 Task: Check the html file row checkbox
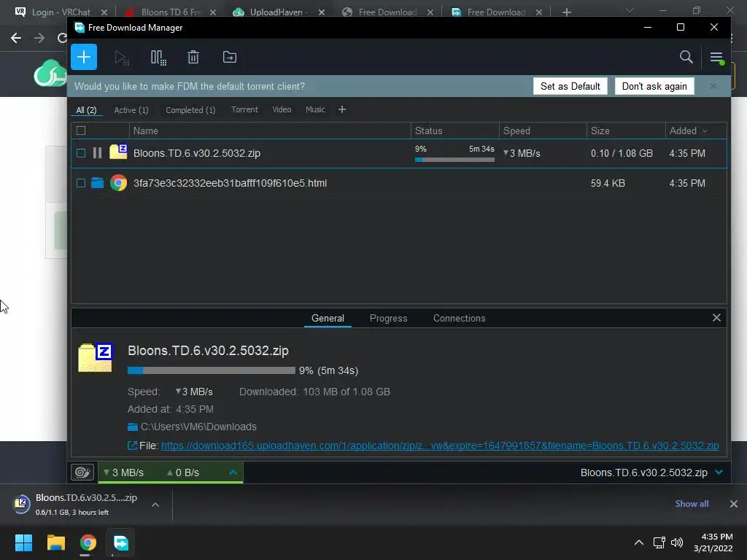click(x=81, y=183)
